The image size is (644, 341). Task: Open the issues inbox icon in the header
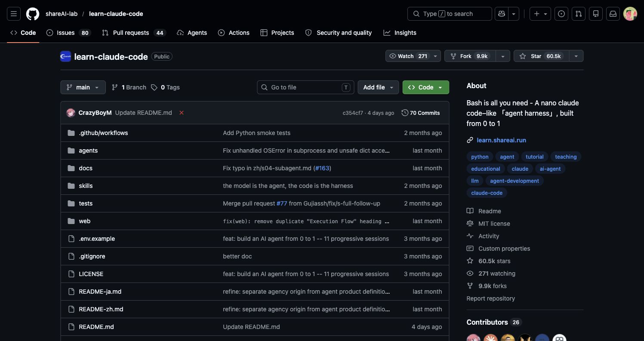click(561, 14)
